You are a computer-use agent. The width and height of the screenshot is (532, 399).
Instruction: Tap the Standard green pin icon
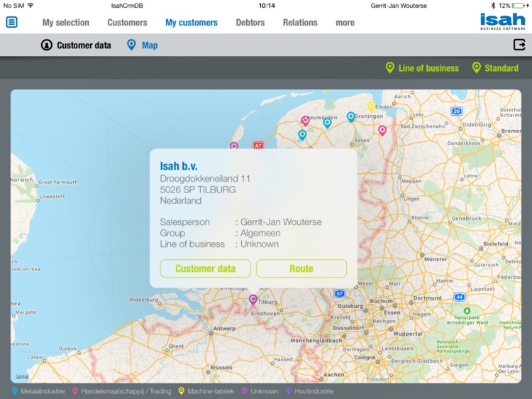(x=477, y=67)
